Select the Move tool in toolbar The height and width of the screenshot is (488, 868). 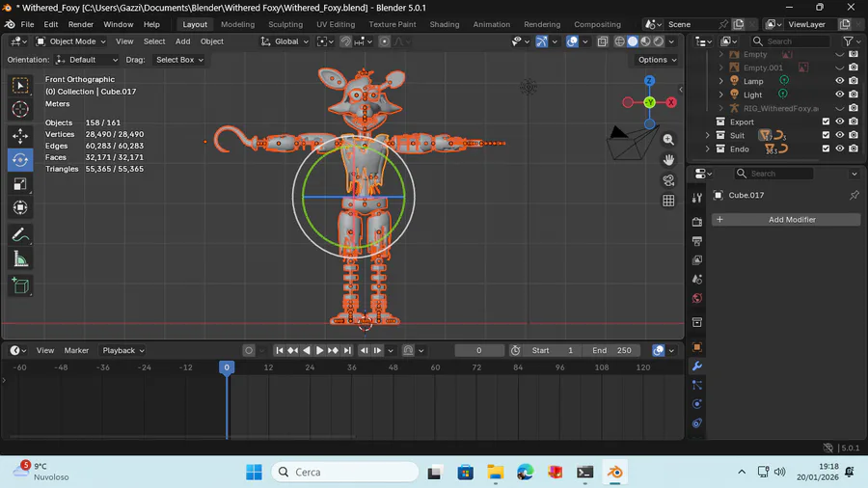(x=20, y=136)
